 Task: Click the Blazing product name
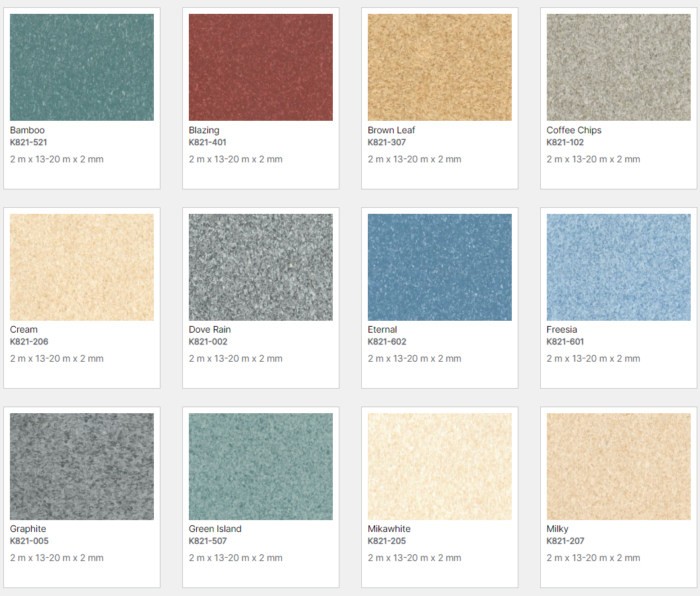coord(204,130)
